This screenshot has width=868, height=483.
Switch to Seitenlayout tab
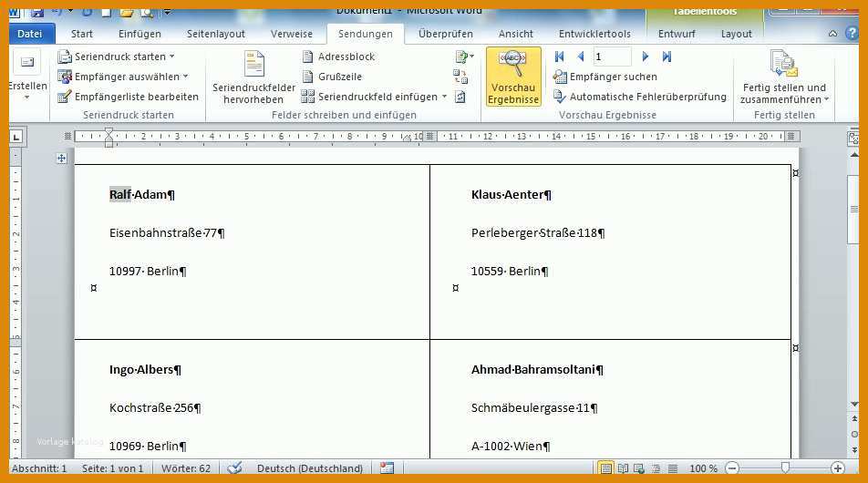coord(216,34)
